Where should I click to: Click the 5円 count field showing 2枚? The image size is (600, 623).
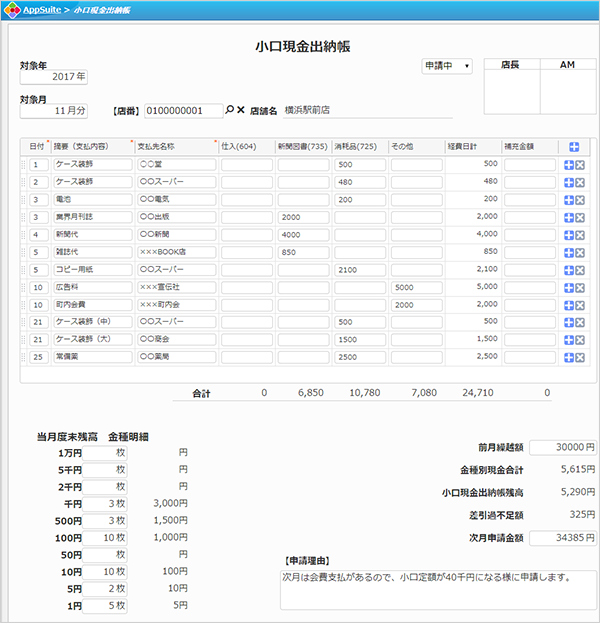pyautogui.click(x=105, y=589)
